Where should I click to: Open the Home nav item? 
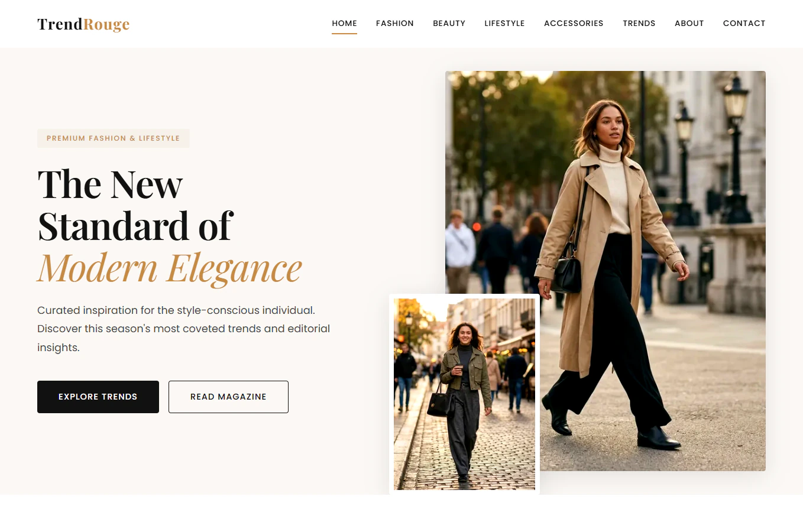344,24
